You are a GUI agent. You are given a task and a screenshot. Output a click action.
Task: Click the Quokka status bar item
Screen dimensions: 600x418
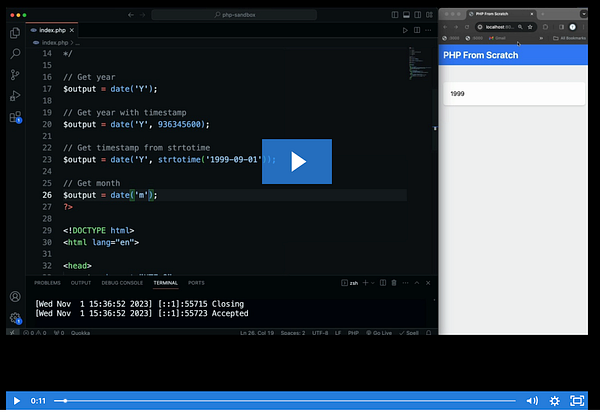point(80,333)
